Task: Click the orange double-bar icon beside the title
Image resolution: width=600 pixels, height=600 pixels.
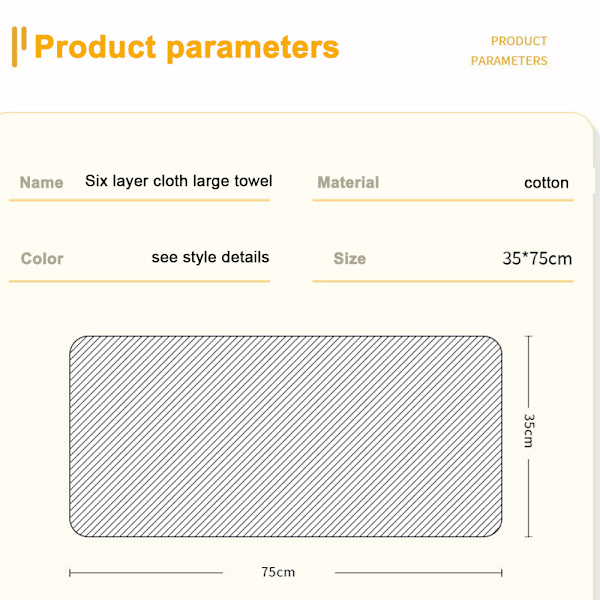Action: tap(19, 46)
